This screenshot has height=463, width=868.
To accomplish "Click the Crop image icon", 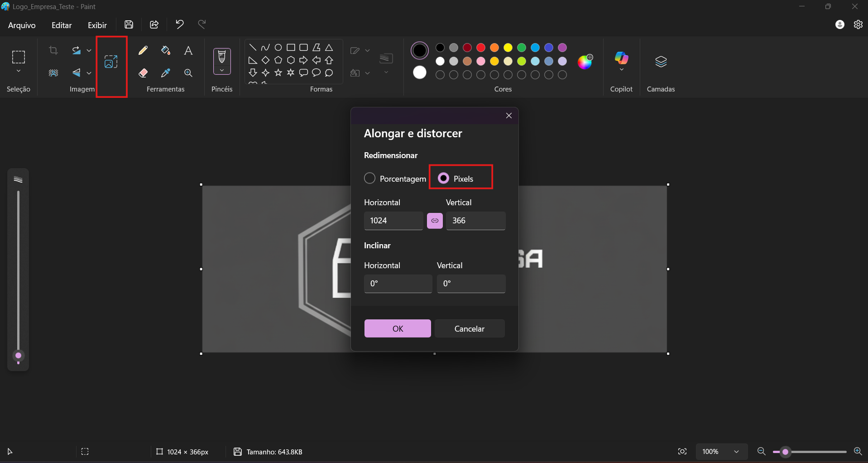I will pos(53,50).
